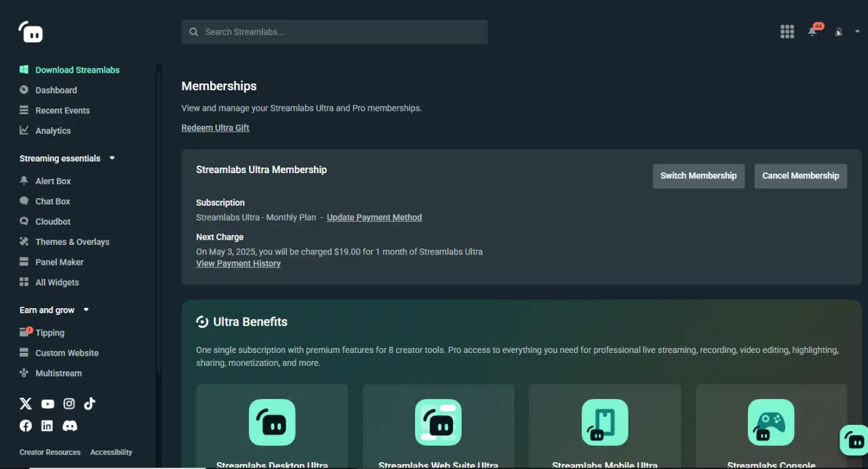Click the Memberships page heading

pyautogui.click(x=219, y=86)
